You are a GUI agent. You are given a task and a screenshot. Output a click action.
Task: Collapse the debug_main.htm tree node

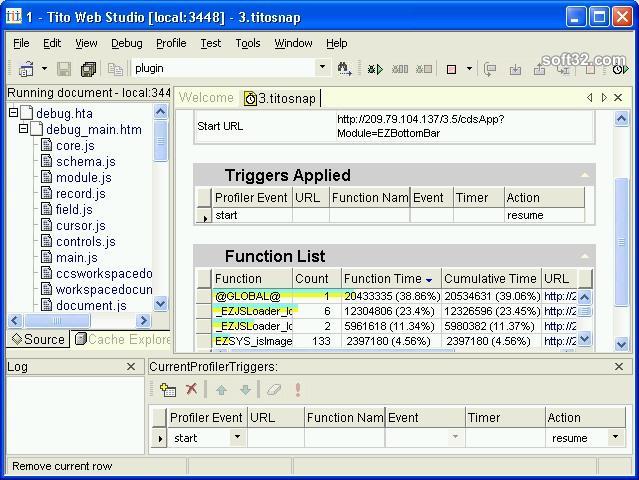tap(24, 129)
